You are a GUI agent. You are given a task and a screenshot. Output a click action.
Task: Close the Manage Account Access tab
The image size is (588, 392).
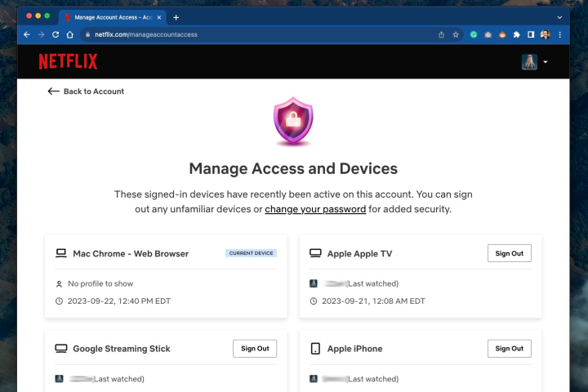(x=159, y=17)
